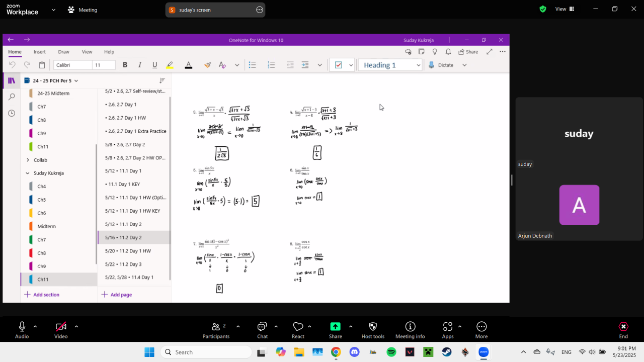The height and width of the screenshot is (362, 644).
Task: Open suday's screen share options
Action: (260, 10)
